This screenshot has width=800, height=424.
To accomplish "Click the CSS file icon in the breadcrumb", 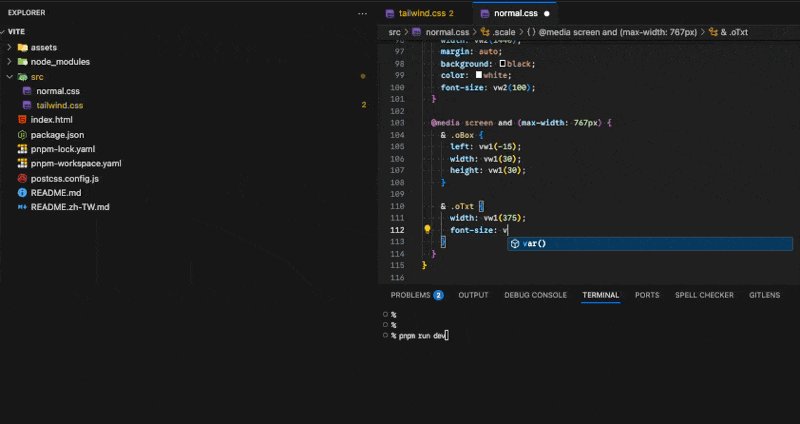I will 417,32.
